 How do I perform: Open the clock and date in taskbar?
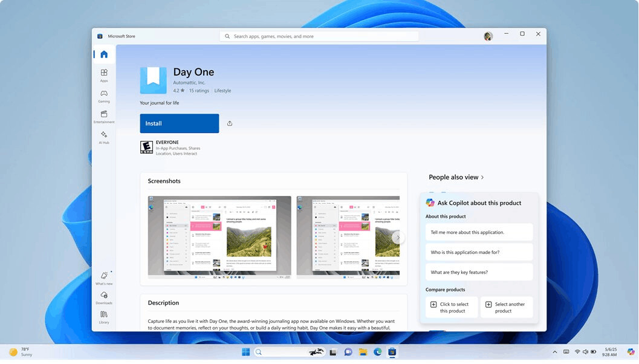(x=610, y=352)
